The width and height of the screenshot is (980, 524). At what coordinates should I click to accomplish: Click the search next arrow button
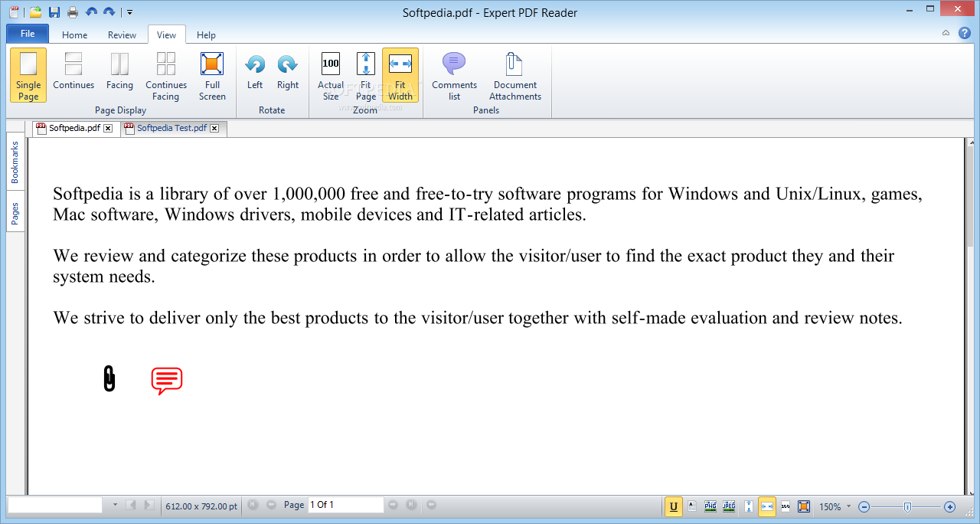149,505
